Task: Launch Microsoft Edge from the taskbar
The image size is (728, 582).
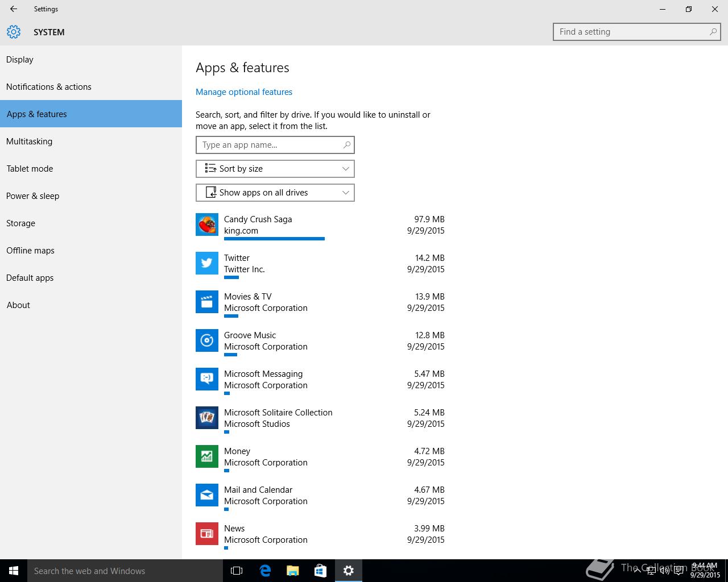Action: (265, 571)
